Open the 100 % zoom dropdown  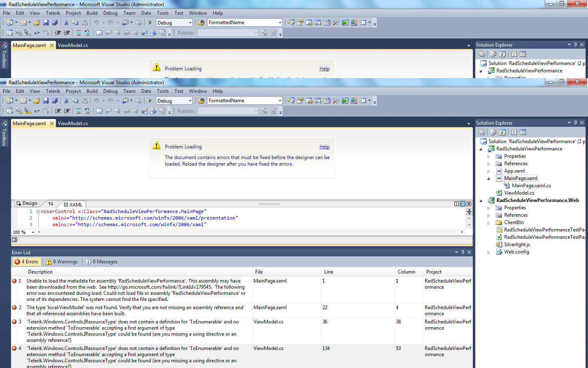tap(33, 232)
